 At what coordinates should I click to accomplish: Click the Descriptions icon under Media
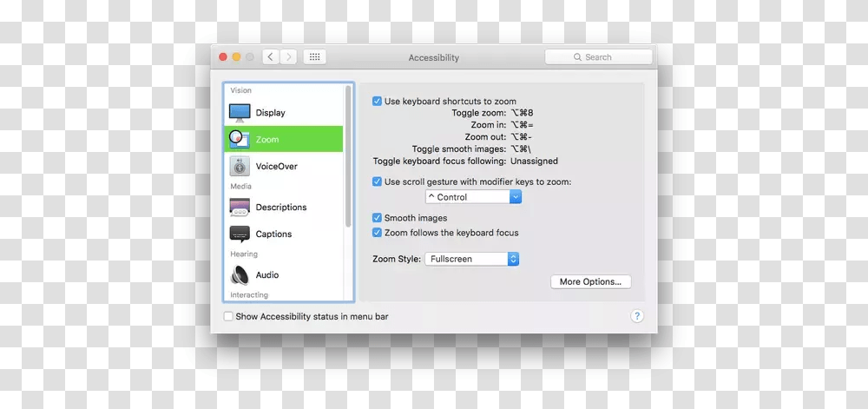(x=240, y=208)
